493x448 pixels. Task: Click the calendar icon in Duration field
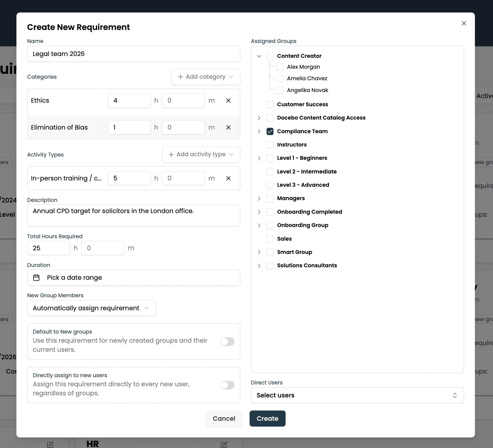click(36, 278)
